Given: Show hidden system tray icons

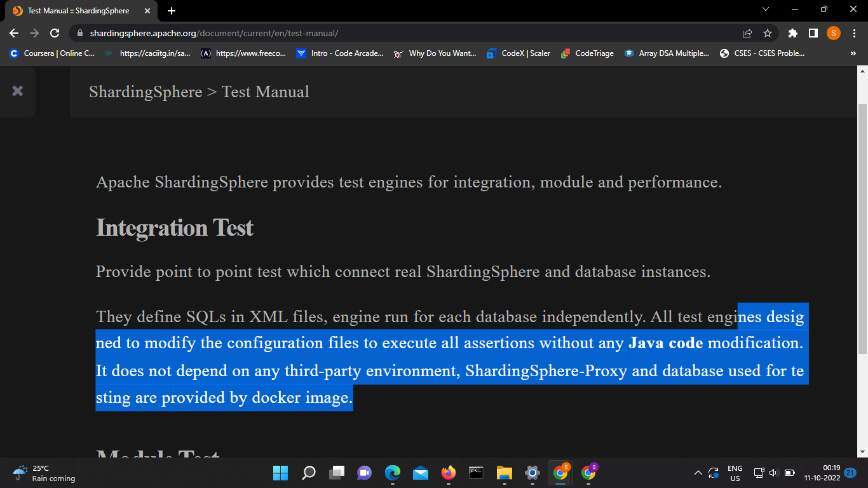Looking at the screenshot, I should click(698, 473).
